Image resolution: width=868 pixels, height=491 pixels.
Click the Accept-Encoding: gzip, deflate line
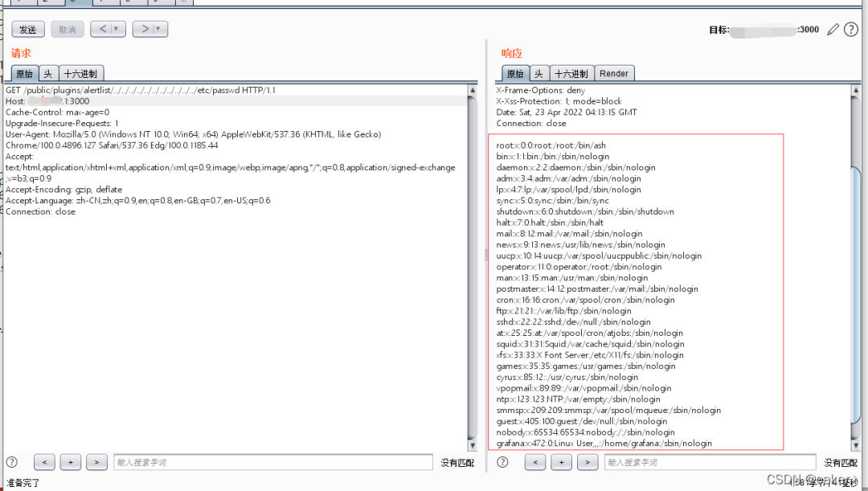click(x=63, y=190)
